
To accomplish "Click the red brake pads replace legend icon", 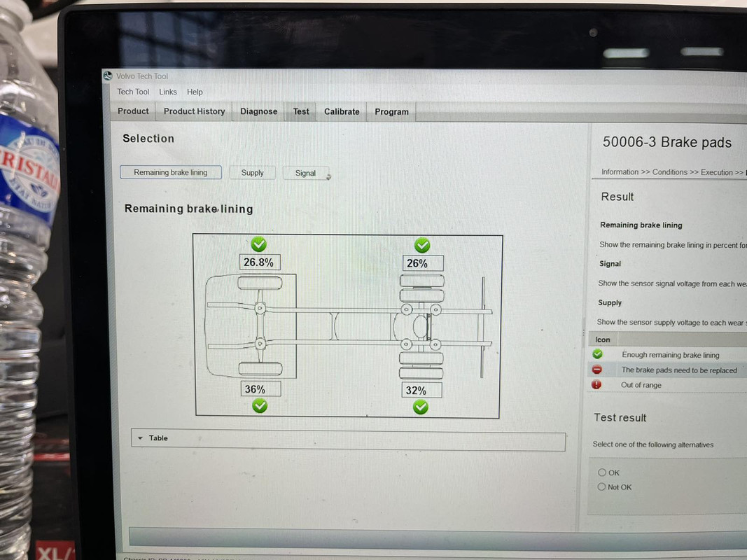I will point(597,369).
